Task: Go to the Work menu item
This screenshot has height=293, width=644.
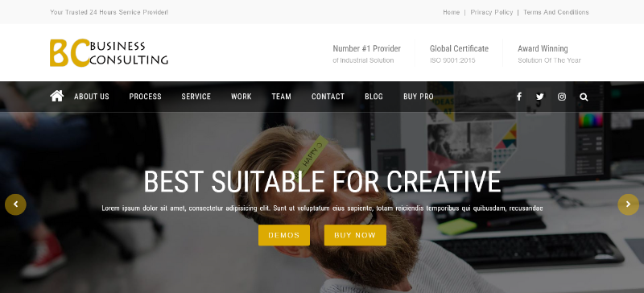Action: tap(241, 97)
